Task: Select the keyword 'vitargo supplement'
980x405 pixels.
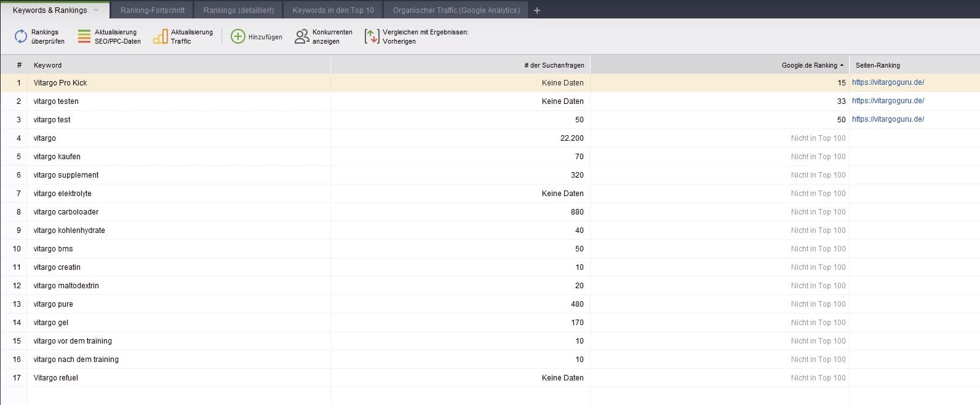Action: [66, 175]
